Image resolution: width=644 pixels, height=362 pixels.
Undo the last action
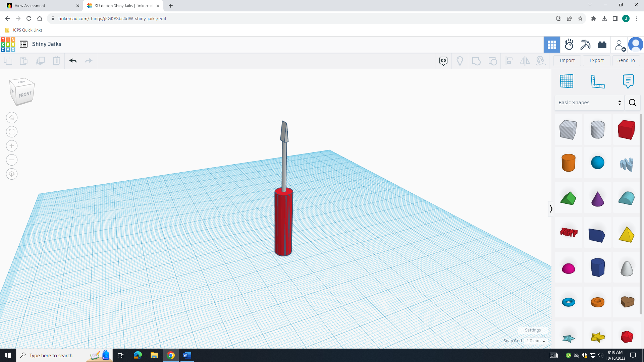click(x=73, y=61)
